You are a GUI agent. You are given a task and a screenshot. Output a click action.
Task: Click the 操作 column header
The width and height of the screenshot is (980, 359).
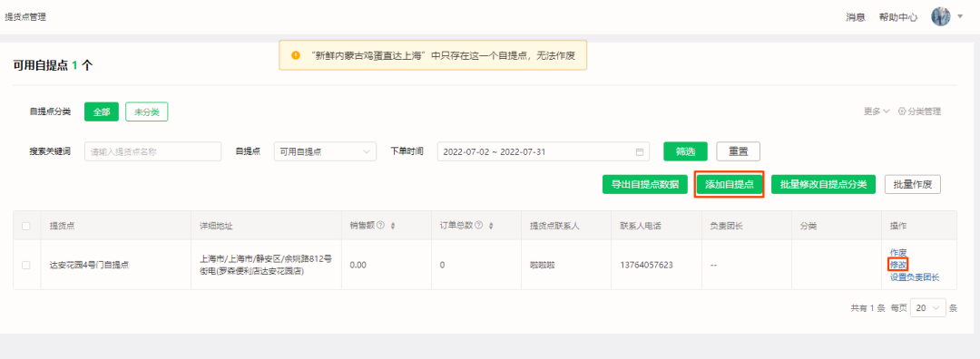898,226
